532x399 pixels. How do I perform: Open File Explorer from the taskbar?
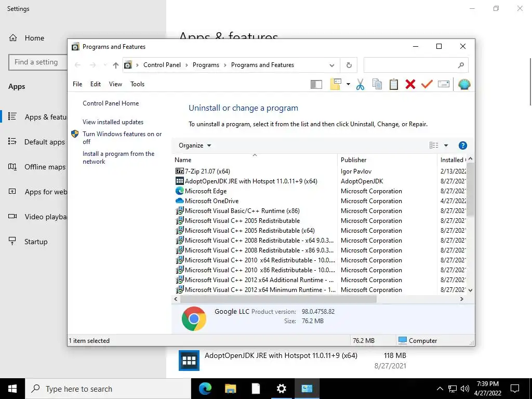tap(230, 389)
